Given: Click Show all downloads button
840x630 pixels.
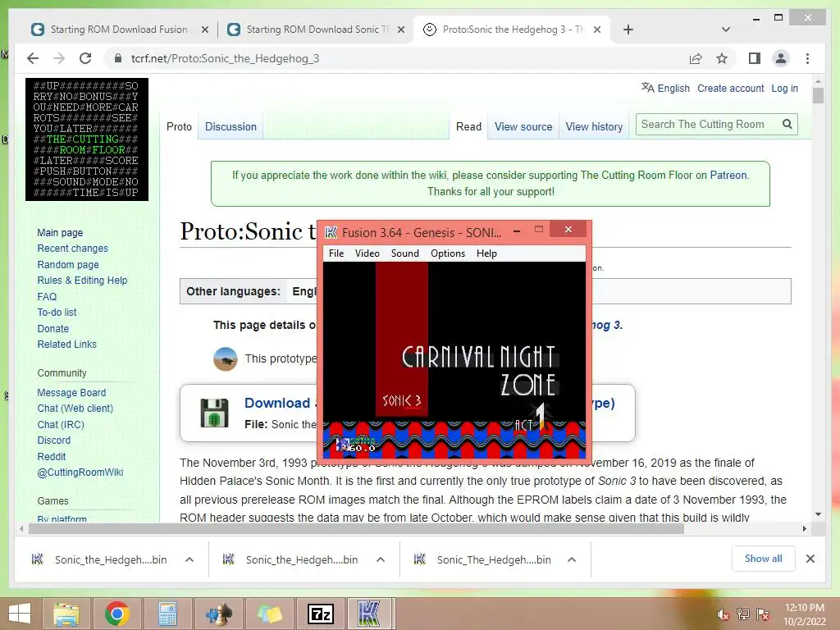Looking at the screenshot, I should coord(763,559).
